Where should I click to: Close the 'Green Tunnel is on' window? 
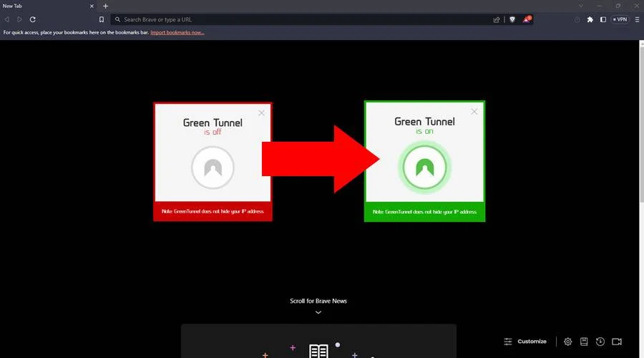(474, 112)
